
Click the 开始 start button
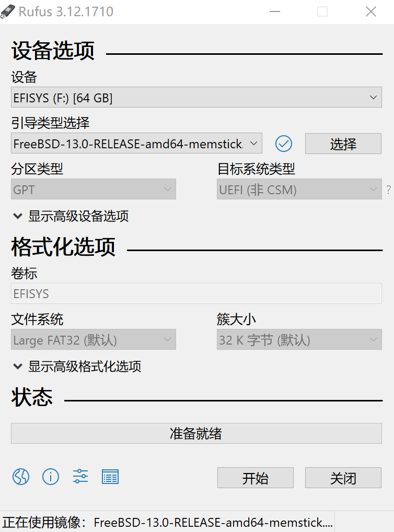(255, 477)
